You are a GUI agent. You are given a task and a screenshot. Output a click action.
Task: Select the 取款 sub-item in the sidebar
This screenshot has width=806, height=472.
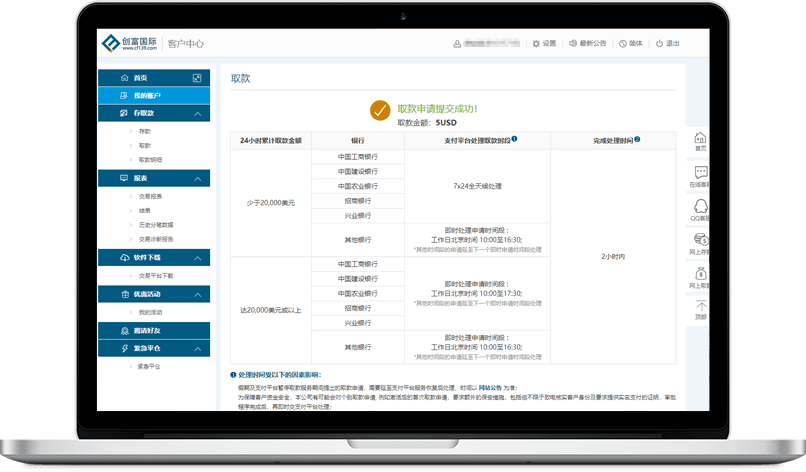click(x=144, y=146)
